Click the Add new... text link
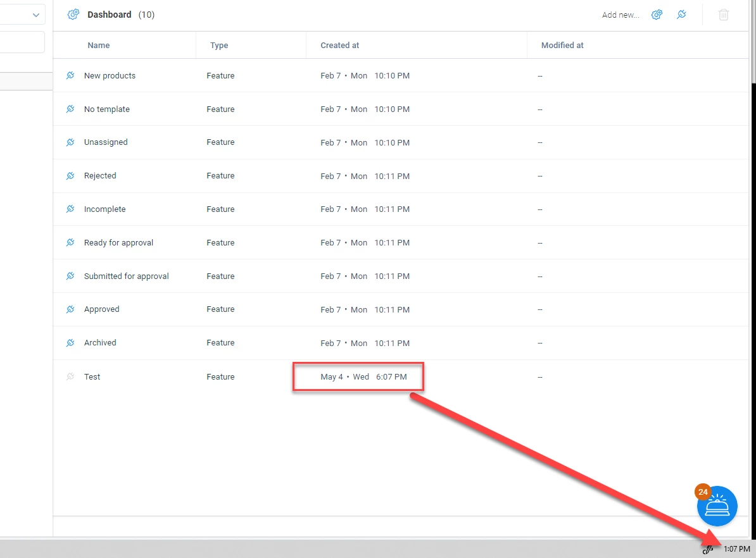This screenshot has height=558, width=756. click(x=621, y=15)
